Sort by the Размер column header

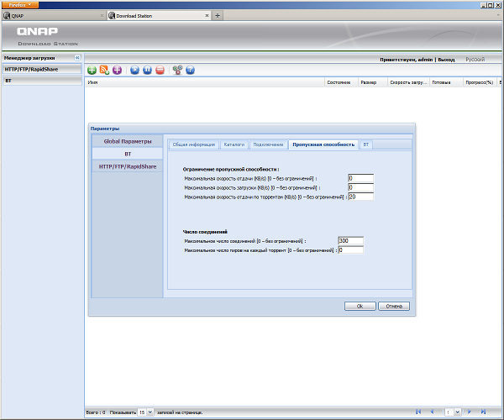373,82
